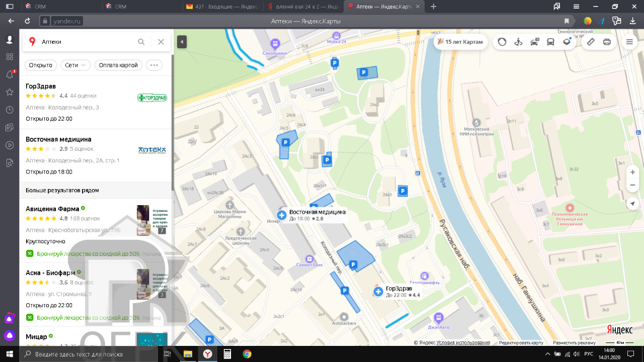644x362 pixels.
Task: Open the ruler distance measurement tool
Action: (x=591, y=42)
